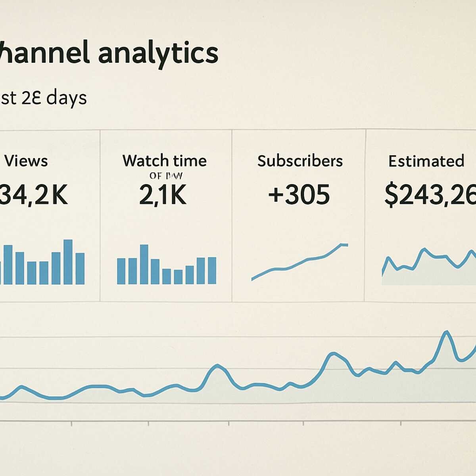Click the tallest bar in Views mini chart
This screenshot has height=476, width=476.
coord(68,262)
